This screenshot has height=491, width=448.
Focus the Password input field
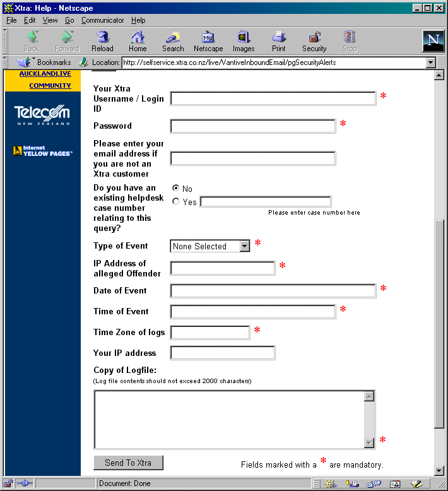pos(253,126)
